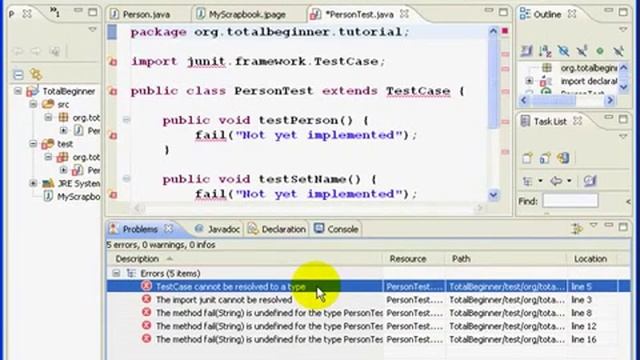Click the Find field in Task List
640x360 pixels.
click(x=570, y=201)
